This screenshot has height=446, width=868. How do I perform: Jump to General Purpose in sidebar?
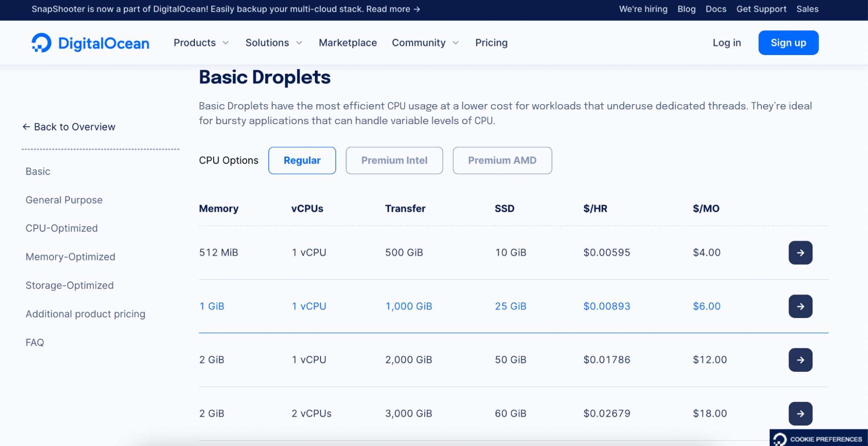point(64,200)
